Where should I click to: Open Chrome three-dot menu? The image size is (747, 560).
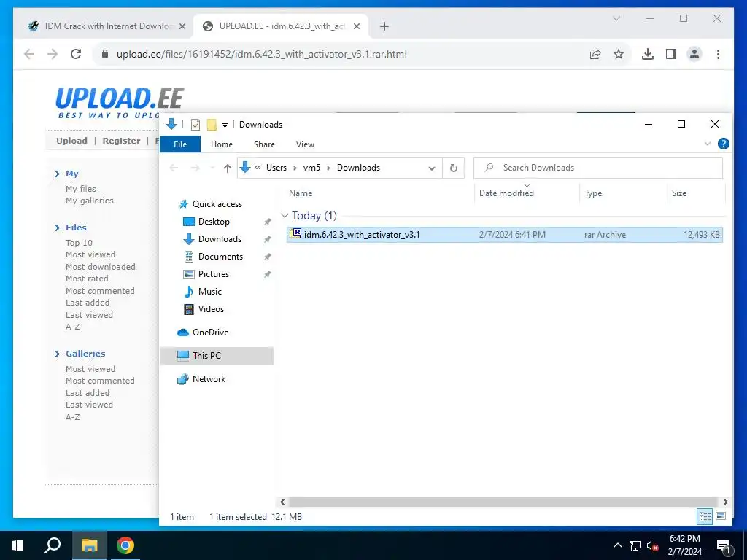[x=718, y=54]
